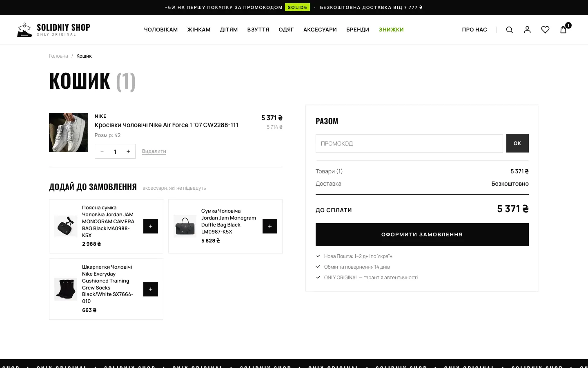
Task: Click the Товари (1) summary row label
Action: pyautogui.click(x=329, y=171)
